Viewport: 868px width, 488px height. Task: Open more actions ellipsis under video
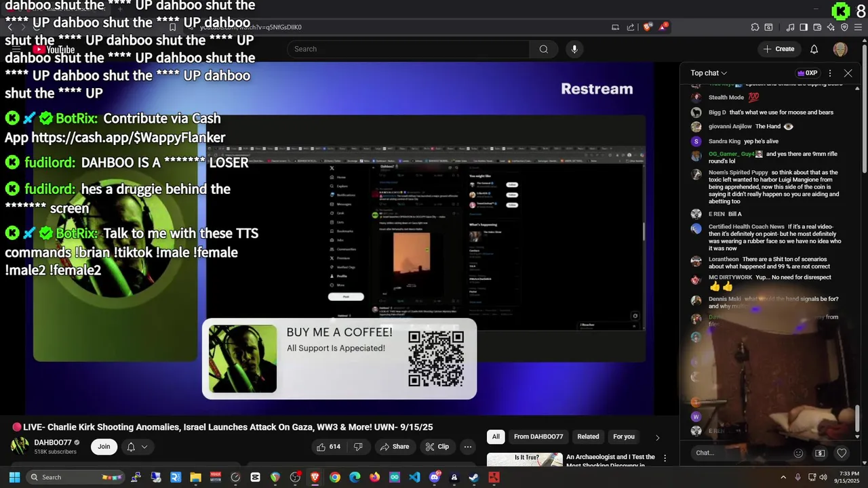[468, 447]
